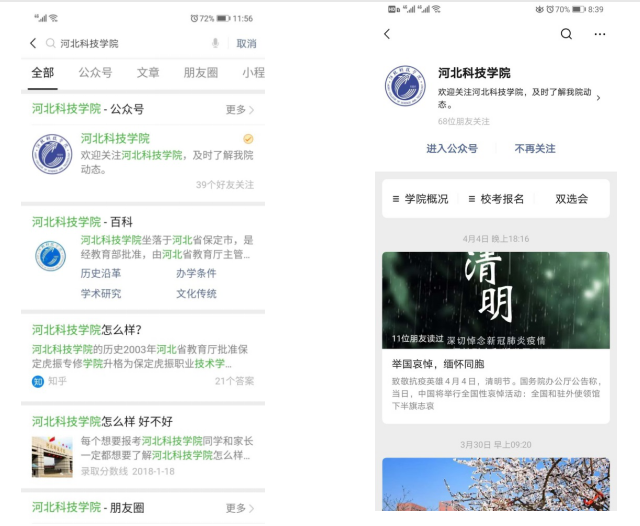Open three-dot more options menu

pos(600,34)
